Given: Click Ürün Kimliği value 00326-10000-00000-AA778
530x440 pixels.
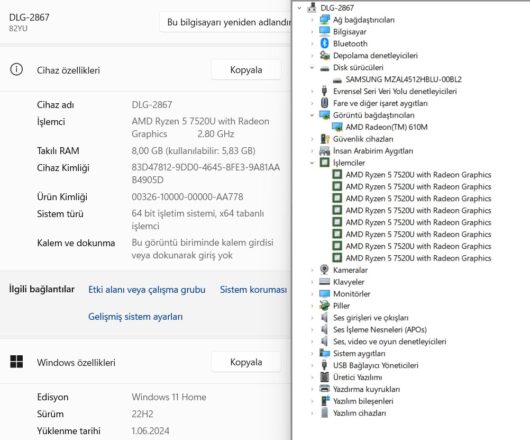Looking at the screenshot, I should point(187,197).
